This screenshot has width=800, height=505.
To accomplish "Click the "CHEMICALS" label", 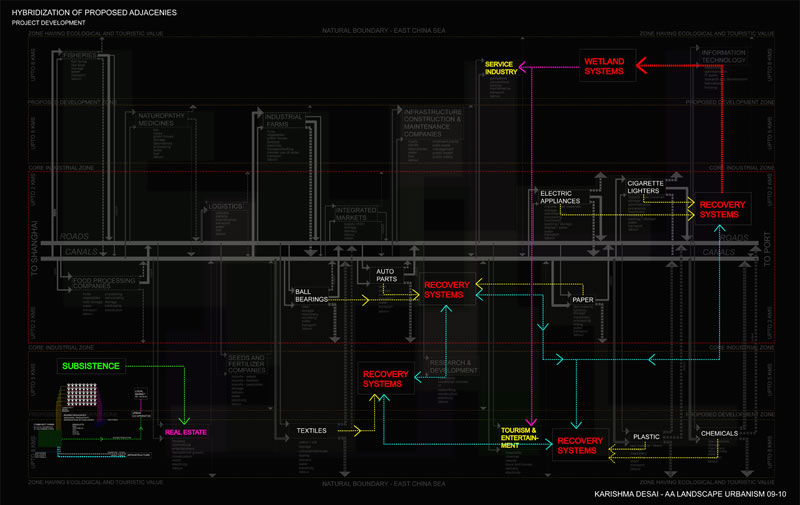I will (719, 433).
